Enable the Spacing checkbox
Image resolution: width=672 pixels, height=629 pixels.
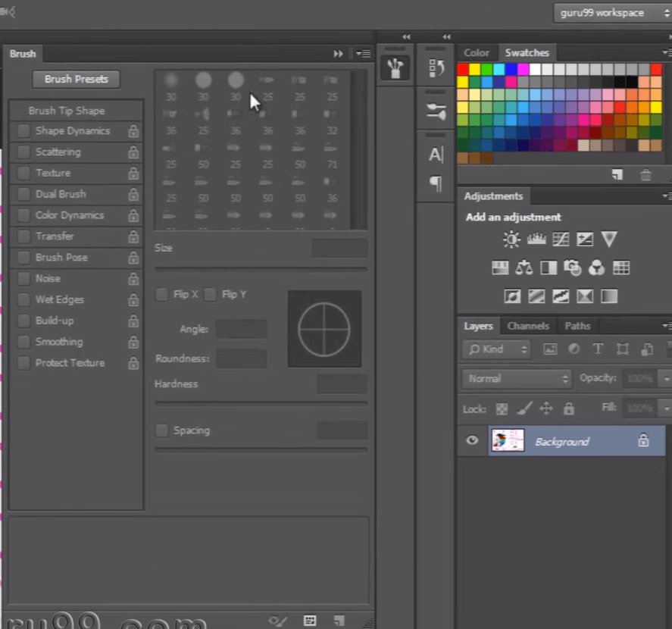[x=162, y=430]
